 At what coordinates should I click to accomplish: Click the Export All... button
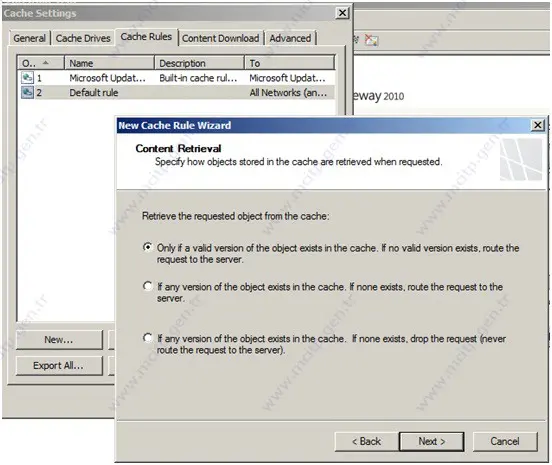pyautogui.click(x=59, y=366)
